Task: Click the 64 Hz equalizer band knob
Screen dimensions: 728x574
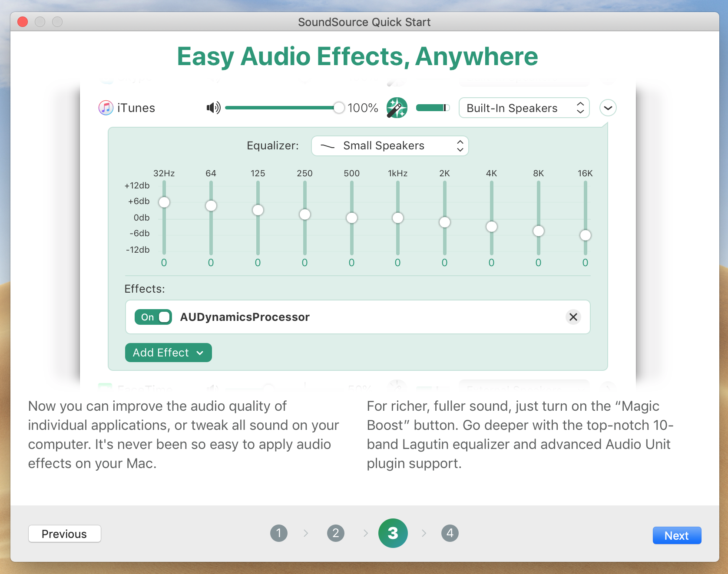Action: [211, 205]
